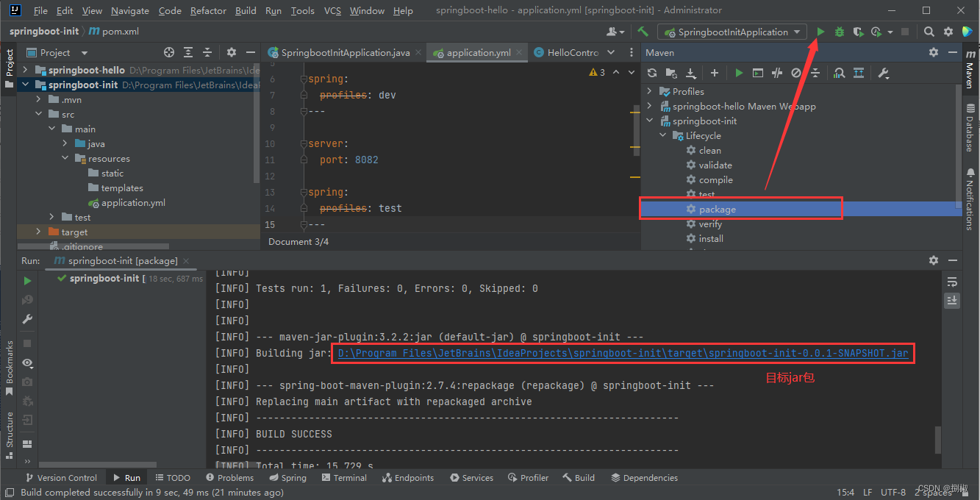The width and height of the screenshot is (980, 500).
Task: Expand the springboot-hello project node
Action: (25, 70)
